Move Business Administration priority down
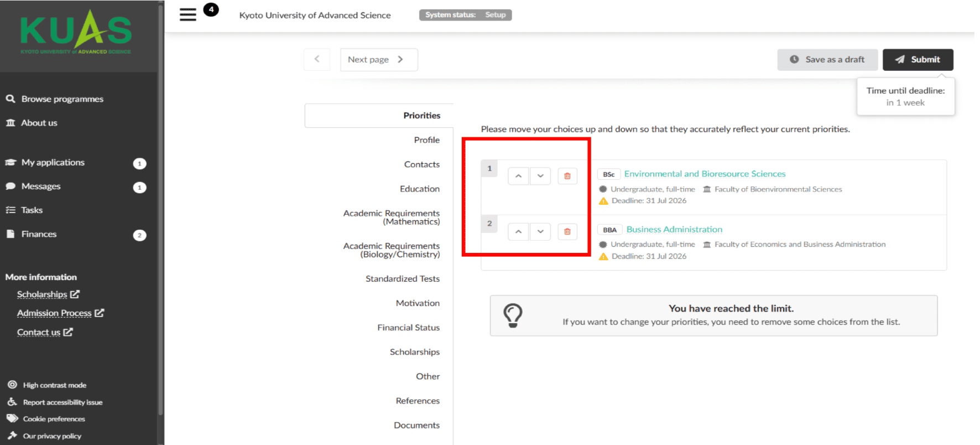Image resolution: width=980 pixels, height=445 pixels. coord(540,231)
